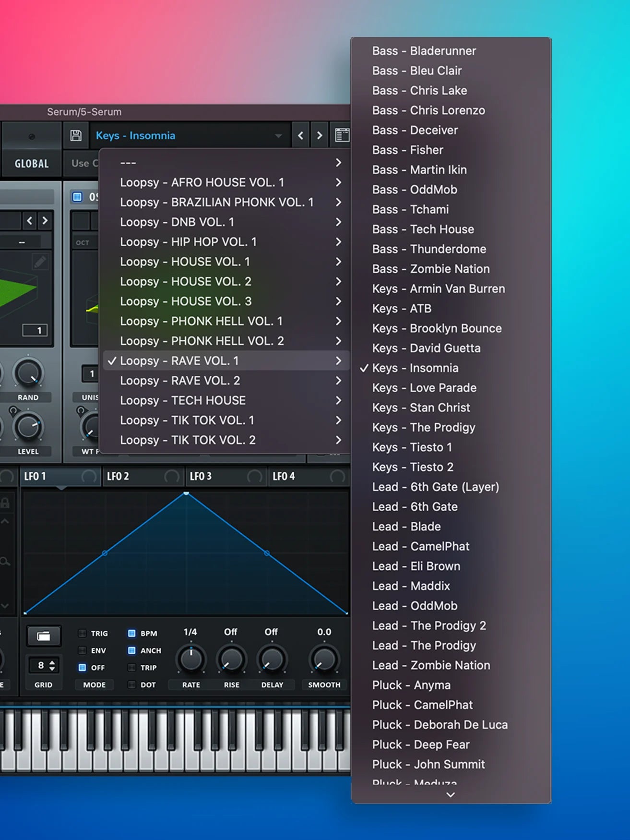Enable the TRIG mode checkbox
Image resolution: width=630 pixels, height=840 pixels.
(x=83, y=633)
